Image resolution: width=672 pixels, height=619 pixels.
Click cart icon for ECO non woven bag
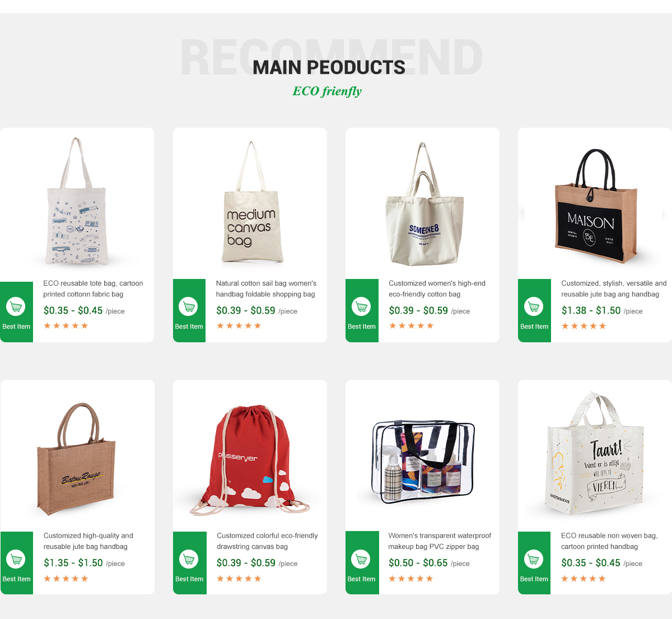pyautogui.click(x=534, y=559)
